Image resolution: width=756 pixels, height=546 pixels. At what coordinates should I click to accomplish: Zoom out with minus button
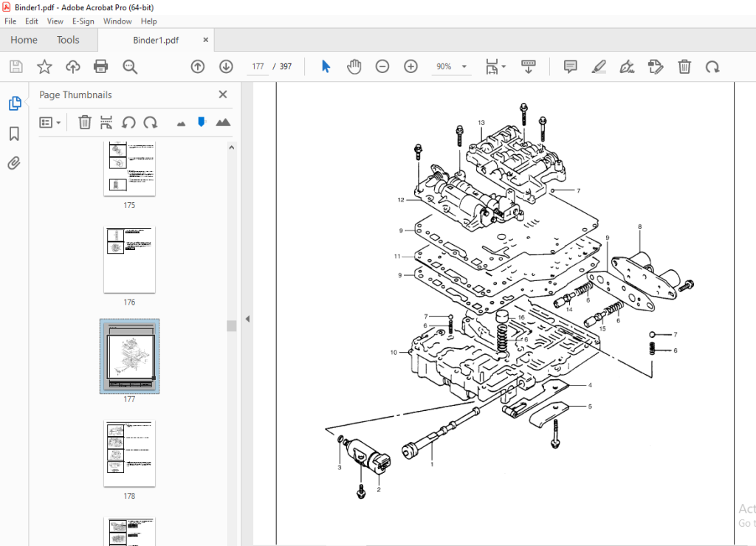coord(382,66)
